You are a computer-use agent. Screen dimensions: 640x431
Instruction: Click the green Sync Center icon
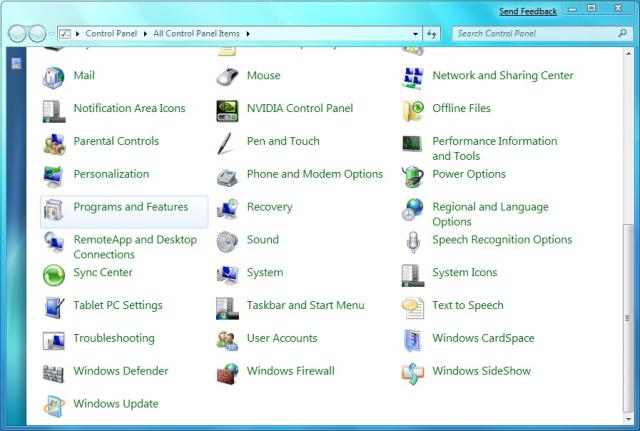53,275
